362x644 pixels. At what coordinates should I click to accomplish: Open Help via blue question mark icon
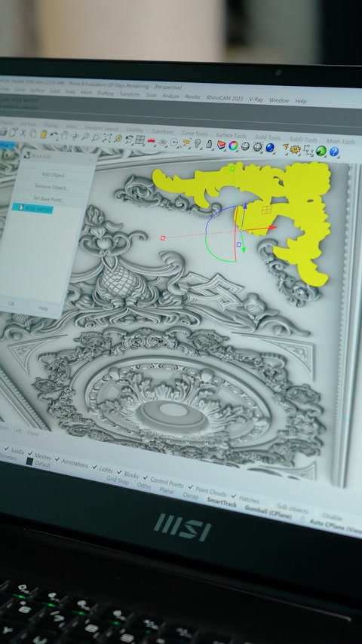(x=334, y=152)
